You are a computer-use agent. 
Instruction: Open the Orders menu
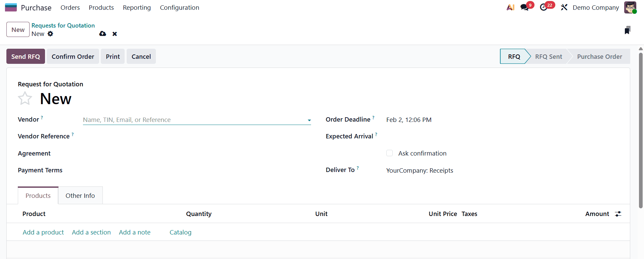point(70,7)
